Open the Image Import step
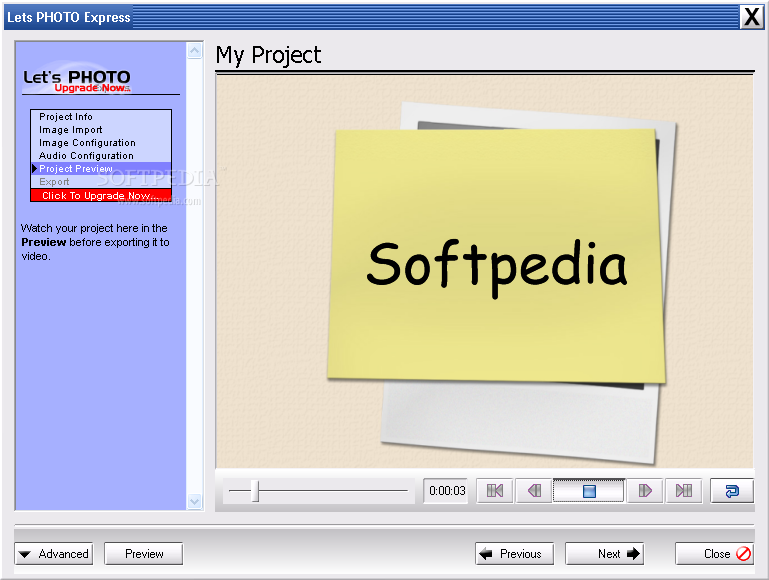Image resolution: width=769 pixels, height=580 pixels. click(x=101, y=130)
